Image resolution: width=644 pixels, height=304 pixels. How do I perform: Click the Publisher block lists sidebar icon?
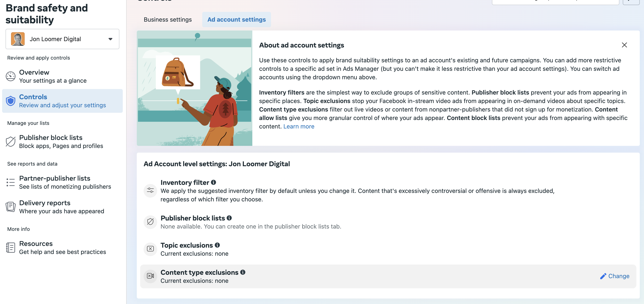click(10, 142)
